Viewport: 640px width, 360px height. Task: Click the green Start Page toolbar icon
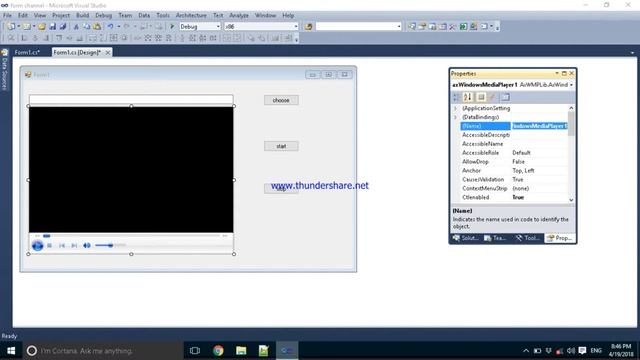pos(463,27)
